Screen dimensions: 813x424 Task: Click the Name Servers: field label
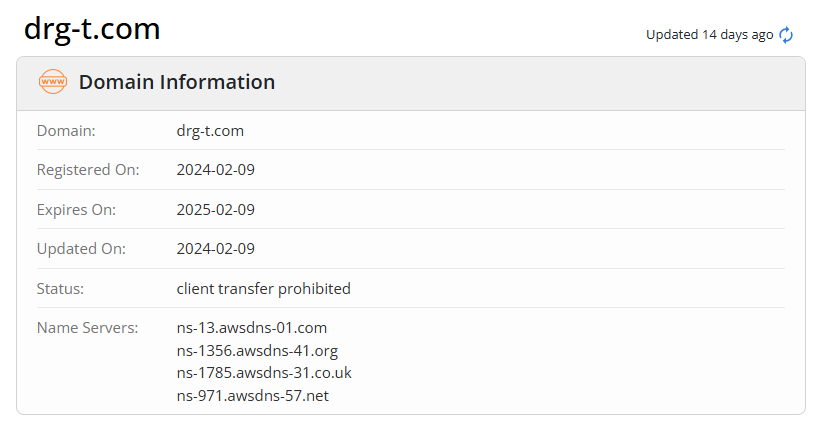tap(86, 328)
